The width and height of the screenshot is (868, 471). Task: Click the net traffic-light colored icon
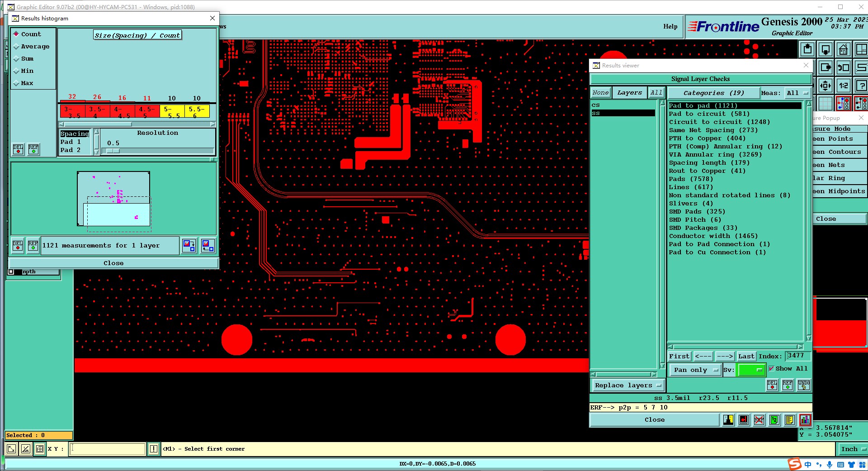844,103
